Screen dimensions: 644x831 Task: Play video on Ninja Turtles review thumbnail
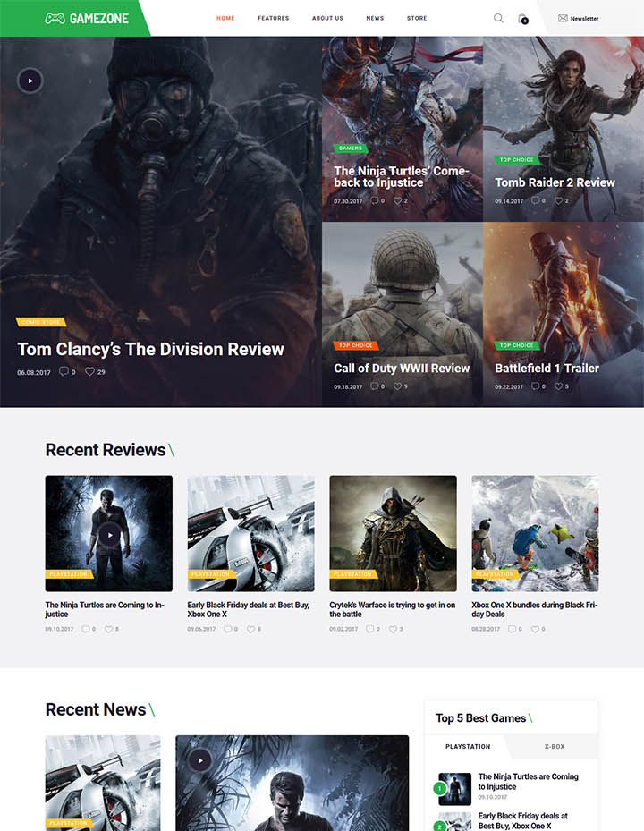(110, 535)
